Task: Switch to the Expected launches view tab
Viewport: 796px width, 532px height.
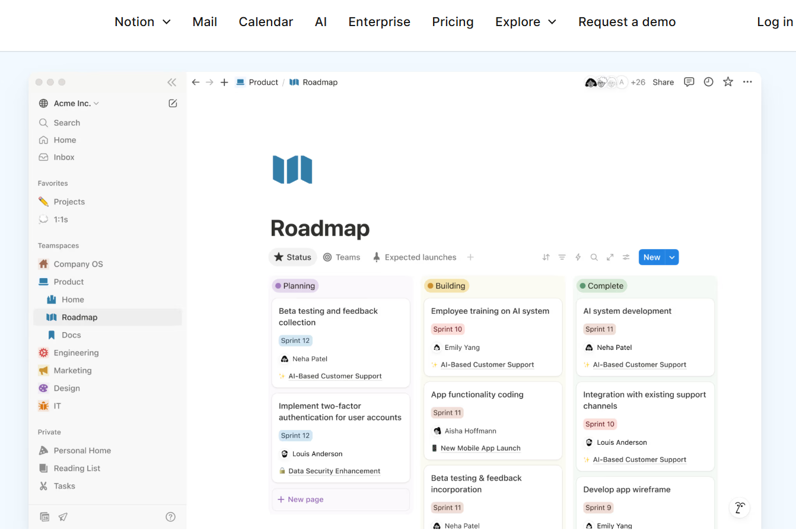Action: [x=415, y=257]
